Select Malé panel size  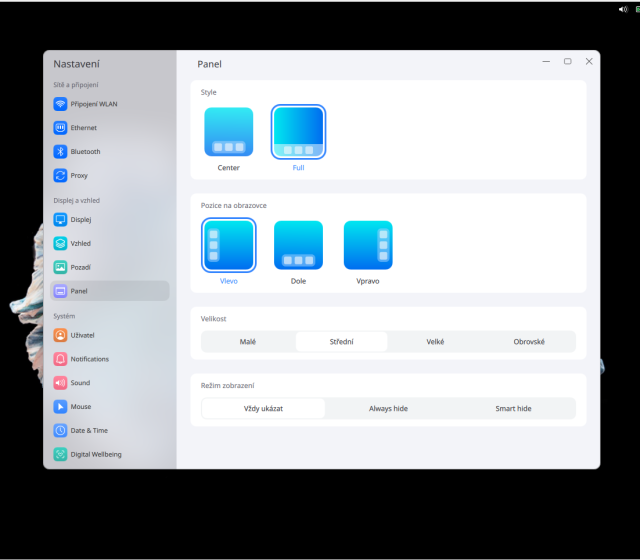[x=248, y=342]
